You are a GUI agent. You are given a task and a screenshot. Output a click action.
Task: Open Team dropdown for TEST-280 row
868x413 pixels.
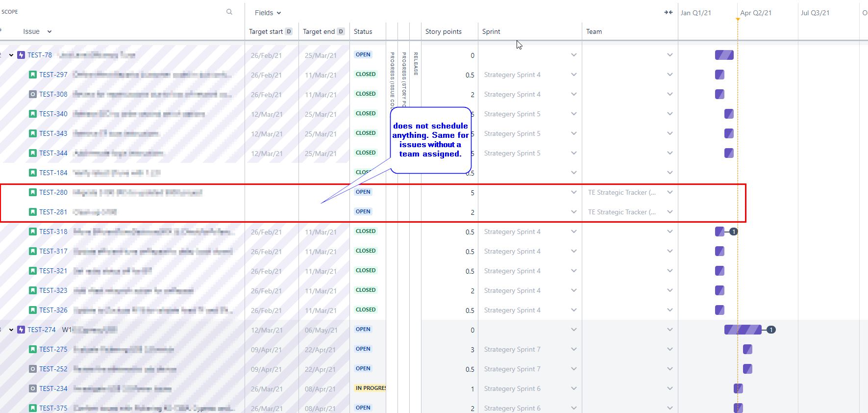(670, 192)
